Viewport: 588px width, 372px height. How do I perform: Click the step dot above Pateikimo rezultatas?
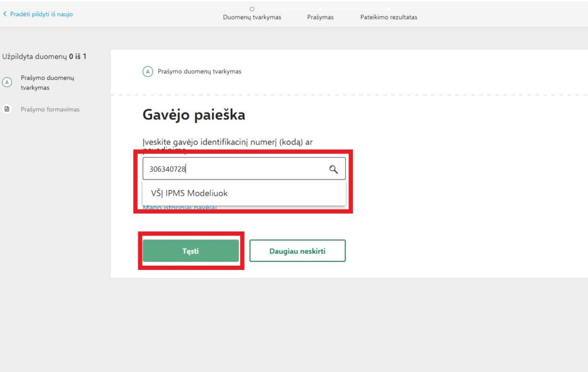(x=389, y=9)
